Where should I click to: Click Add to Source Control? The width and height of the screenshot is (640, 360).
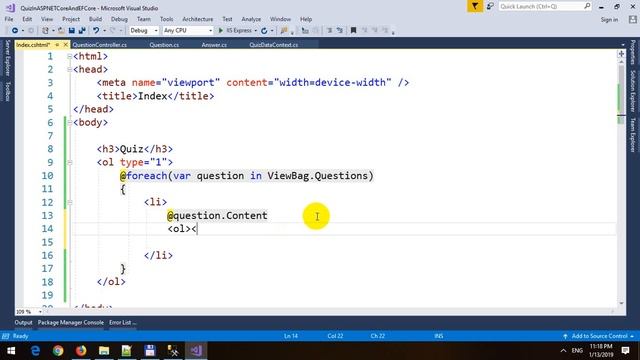(x=599, y=336)
